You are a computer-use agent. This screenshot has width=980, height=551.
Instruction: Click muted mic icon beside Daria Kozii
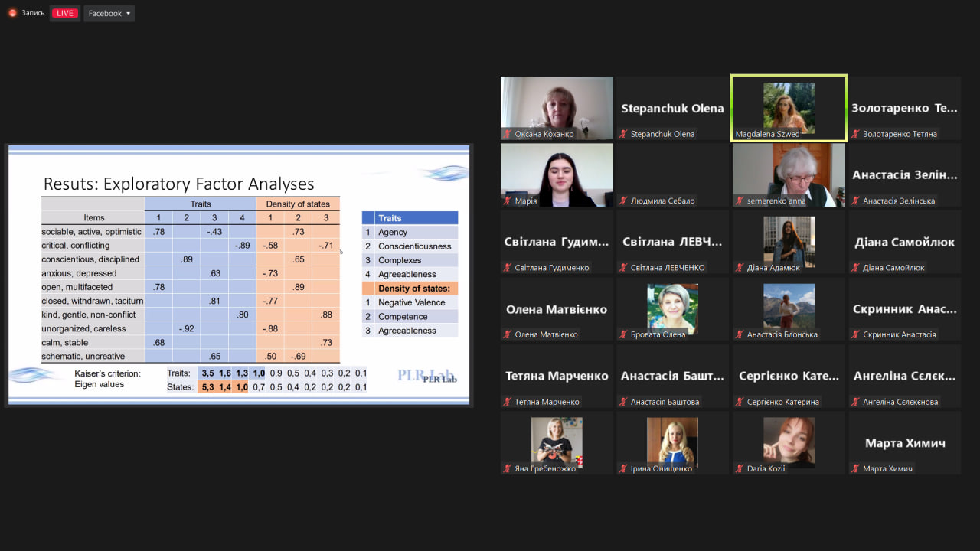pyautogui.click(x=740, y=469)
